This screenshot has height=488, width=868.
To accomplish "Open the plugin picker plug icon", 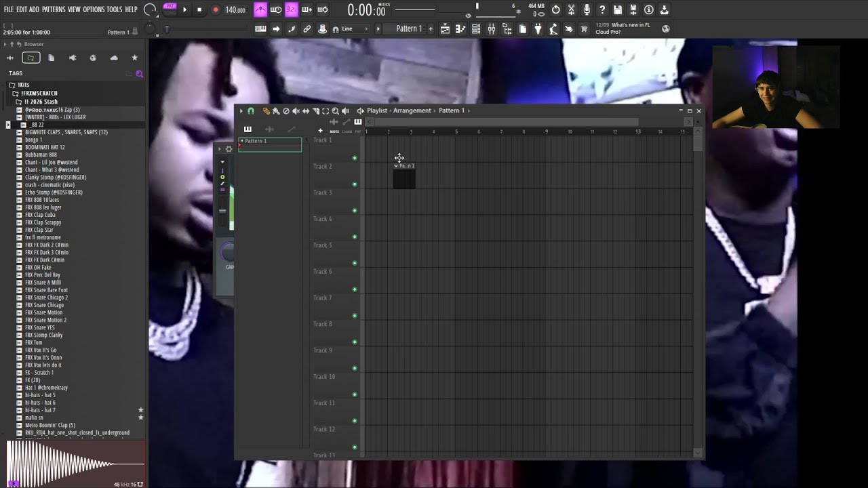I will click(x=538, y=28).
